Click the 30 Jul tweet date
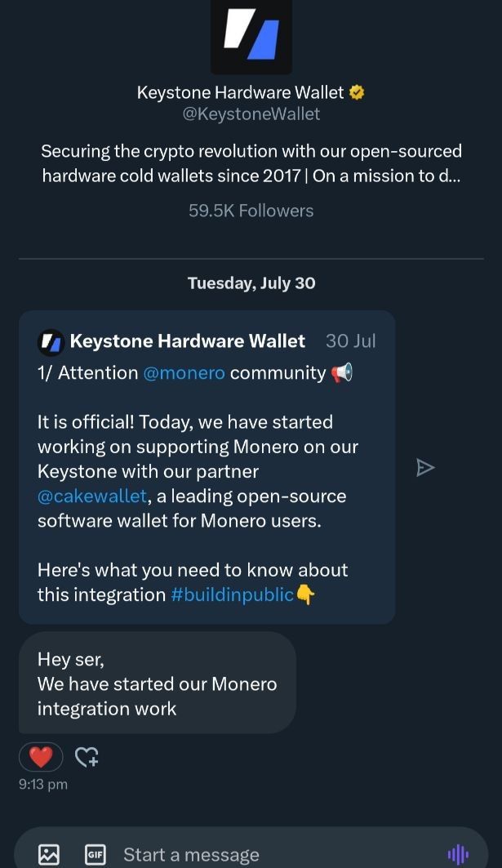 tap(350, 341)
